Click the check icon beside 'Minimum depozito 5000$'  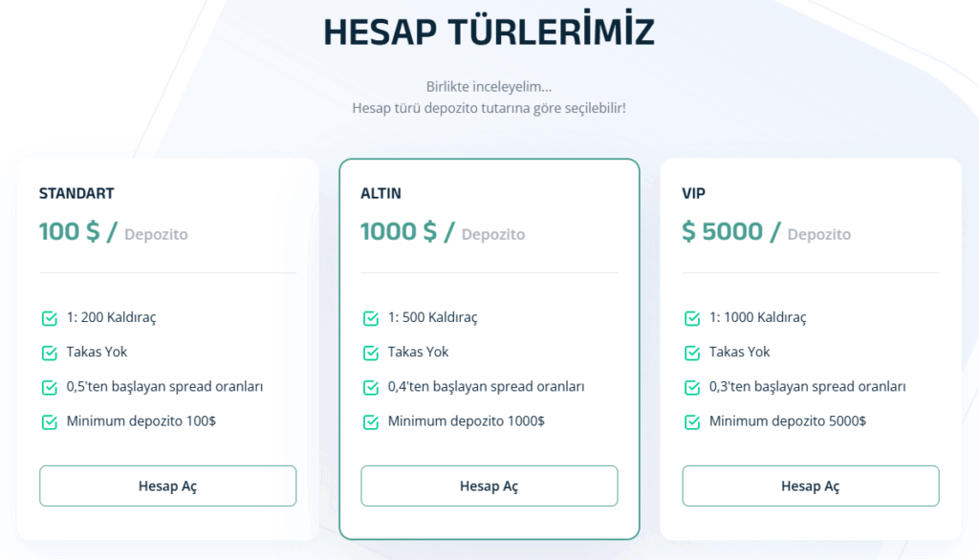(x=690, y=420)
